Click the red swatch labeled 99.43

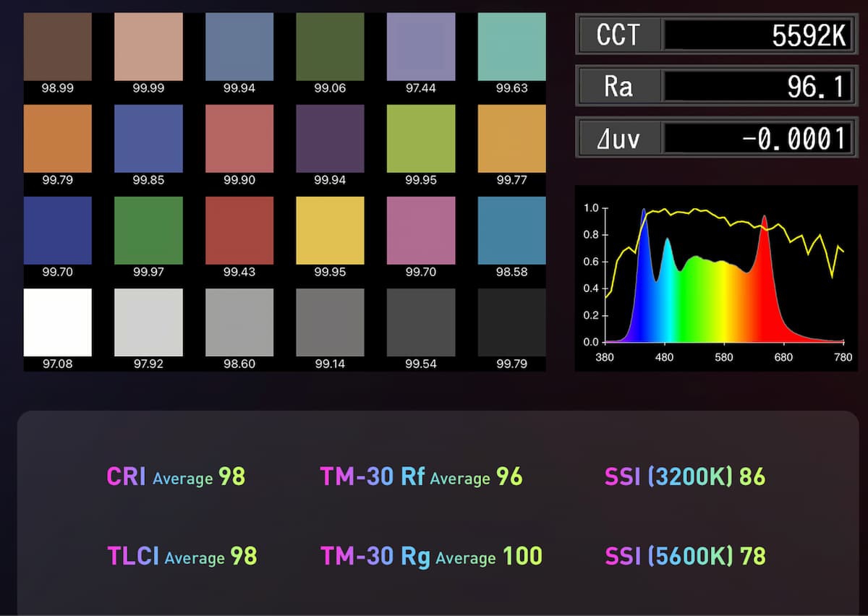[x=239, y=231]
